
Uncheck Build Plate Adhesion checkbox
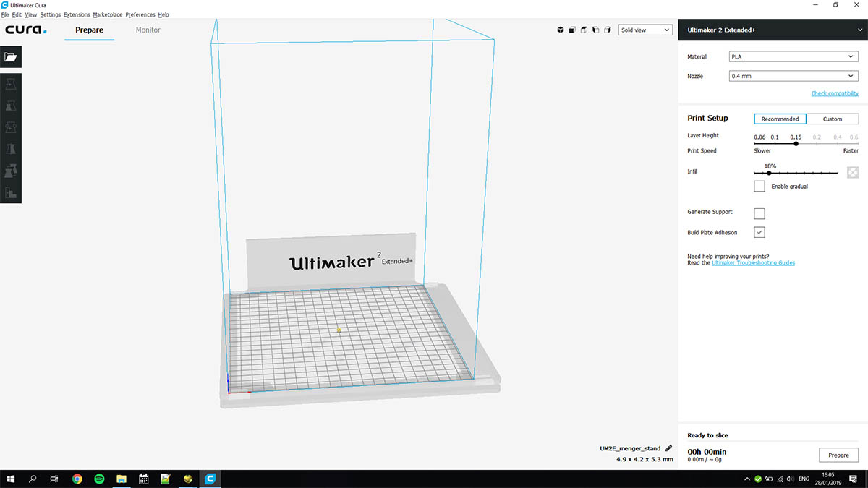pyautogui.click(x=759, y=232)
